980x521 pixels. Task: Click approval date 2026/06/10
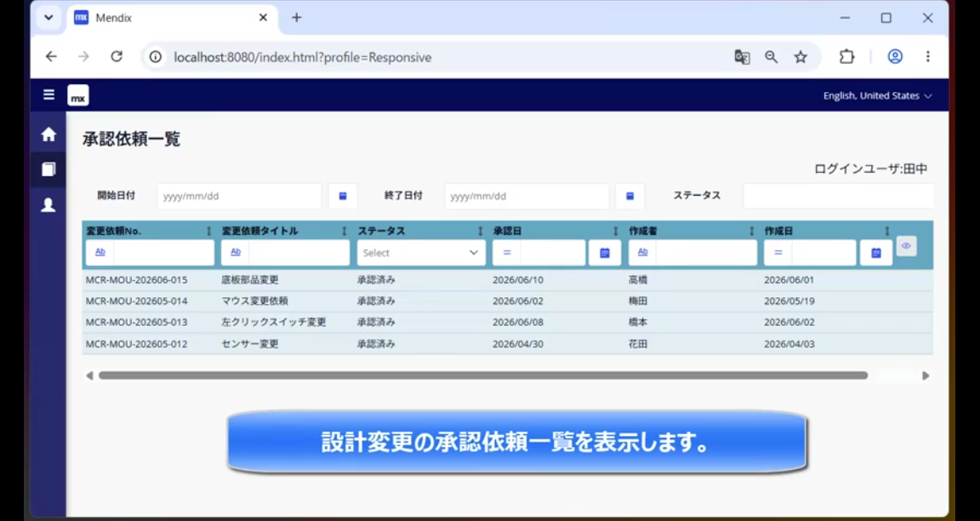click(518, 279)
